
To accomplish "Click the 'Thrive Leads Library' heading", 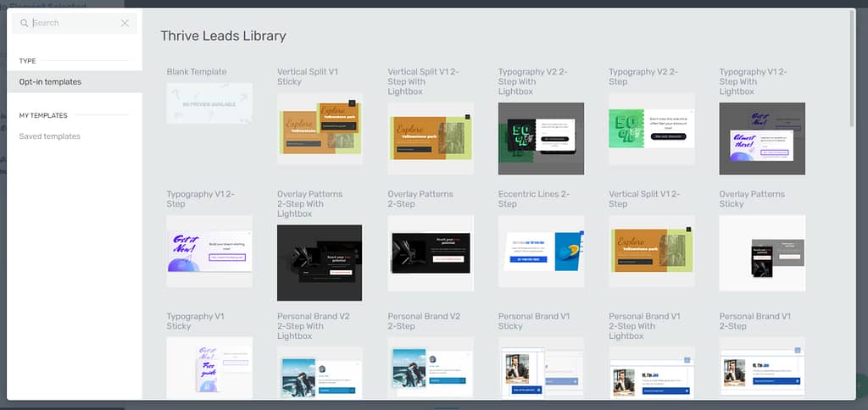I will [x=223, y=36].
